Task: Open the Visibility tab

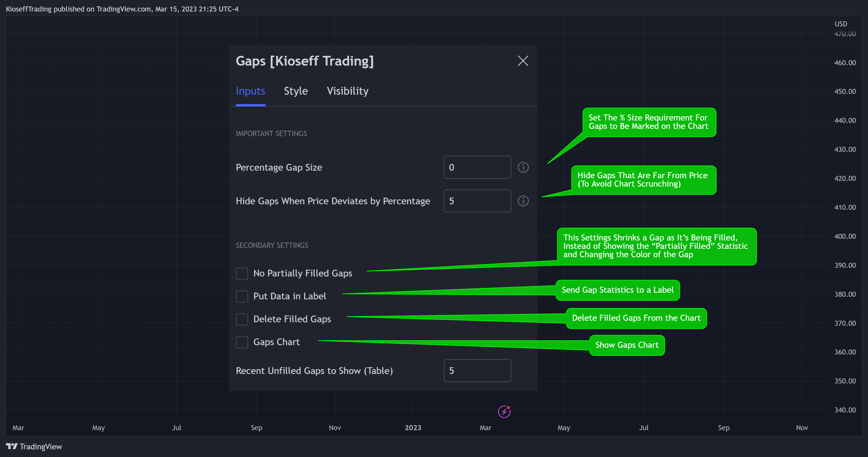Action: click(x=347, y=91)
